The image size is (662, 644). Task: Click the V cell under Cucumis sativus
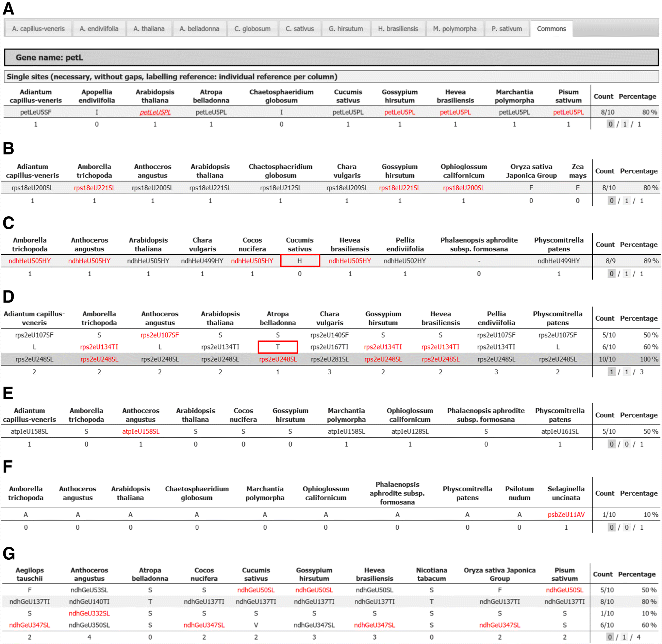pyautogui.click(x=256, y=625)
